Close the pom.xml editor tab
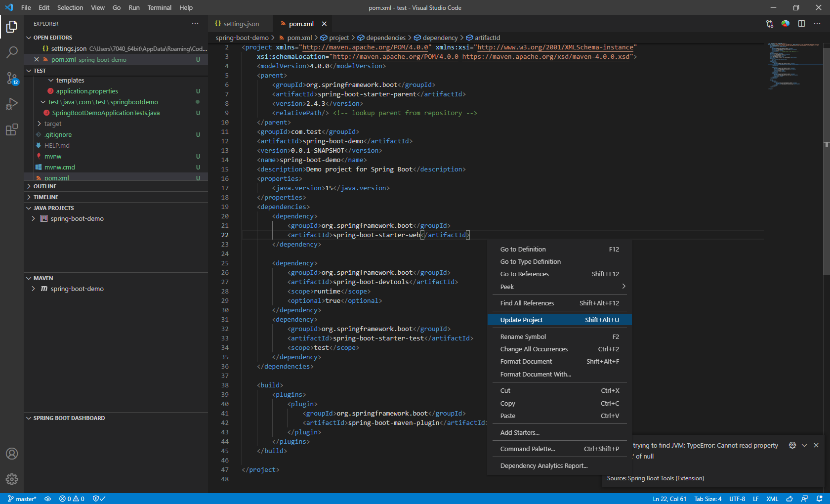 (324, 24)
